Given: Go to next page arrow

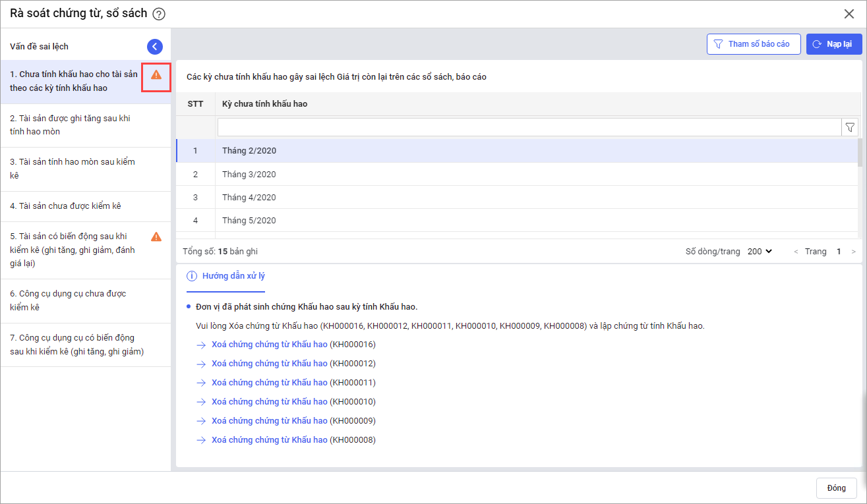Looking at the screenshot, I should point(854,252).
